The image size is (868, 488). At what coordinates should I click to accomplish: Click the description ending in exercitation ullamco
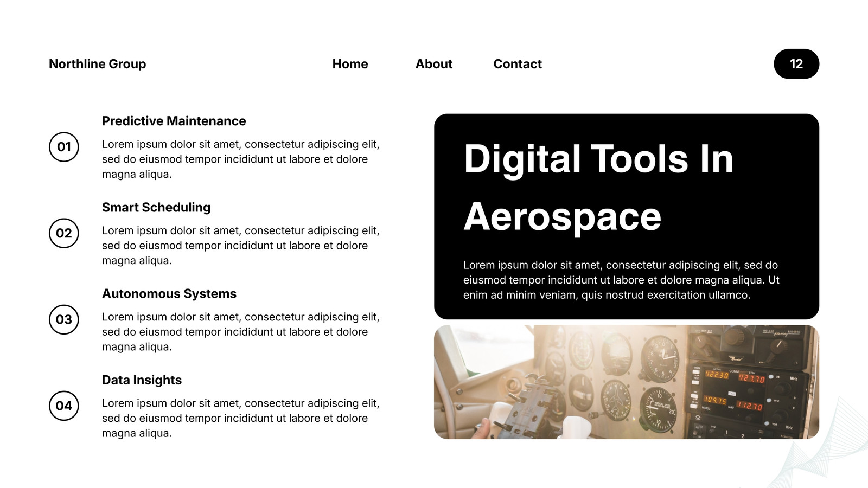621,280
